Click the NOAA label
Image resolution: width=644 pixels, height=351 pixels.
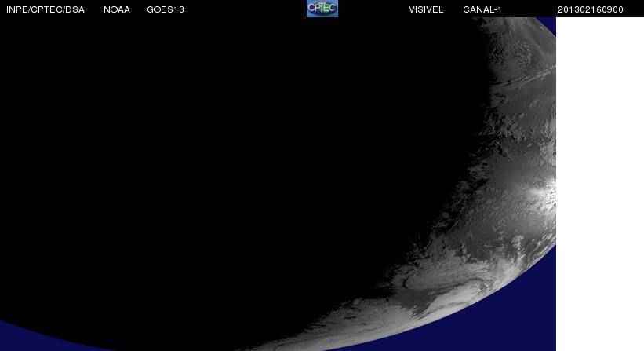[117, 9]
